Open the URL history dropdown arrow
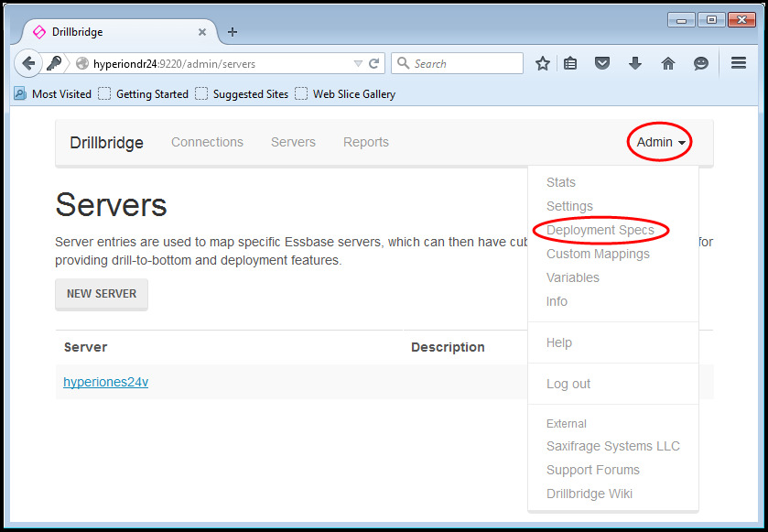Viewport: 768px width, 532px height. [x=358, y=64]
